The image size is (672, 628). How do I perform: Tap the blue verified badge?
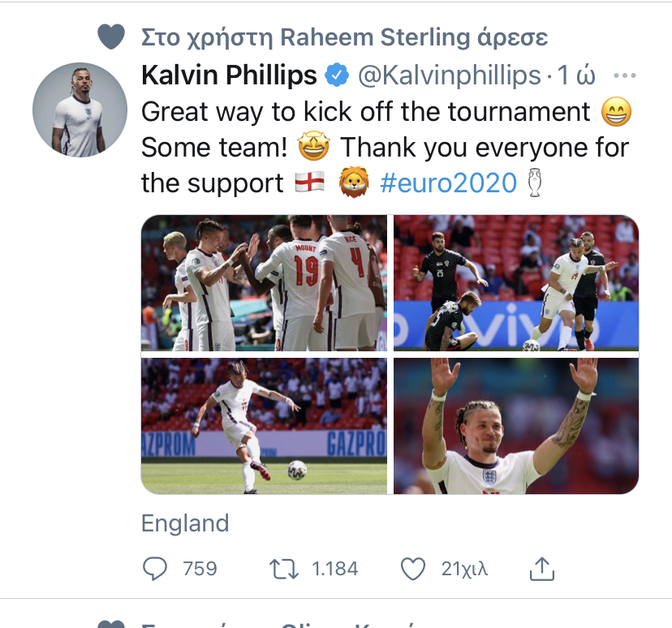[336, 76]
